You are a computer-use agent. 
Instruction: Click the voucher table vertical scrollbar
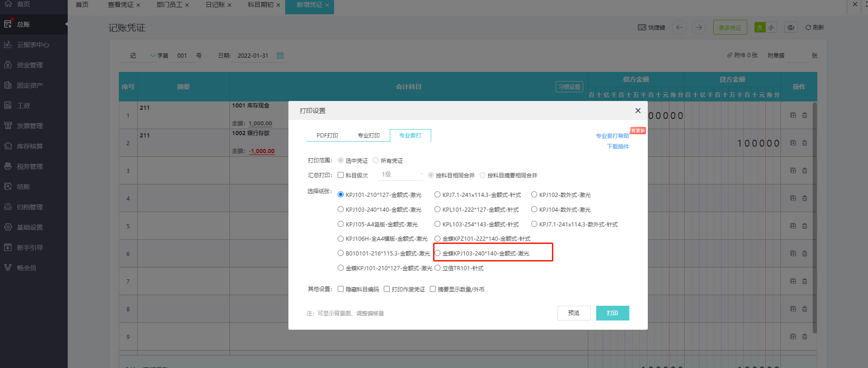(815, 217)
